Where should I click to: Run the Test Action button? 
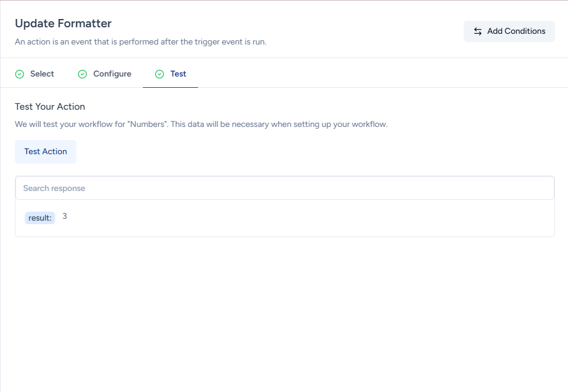(46, 152)
